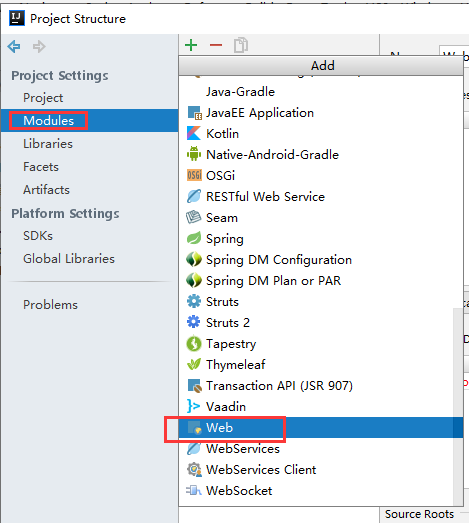Screen dimensions: 469x523
Task: Pick the Spring leaf icon
Action: [194, 238]
